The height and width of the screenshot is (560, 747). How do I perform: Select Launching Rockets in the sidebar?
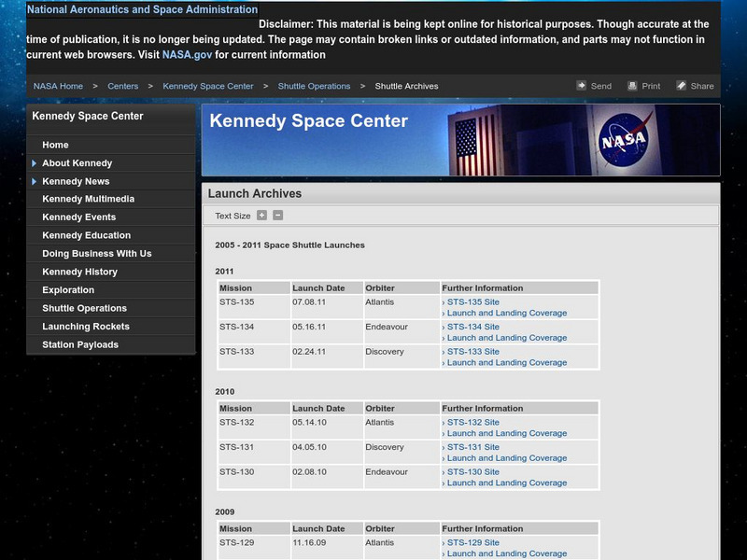pos(86,327)
